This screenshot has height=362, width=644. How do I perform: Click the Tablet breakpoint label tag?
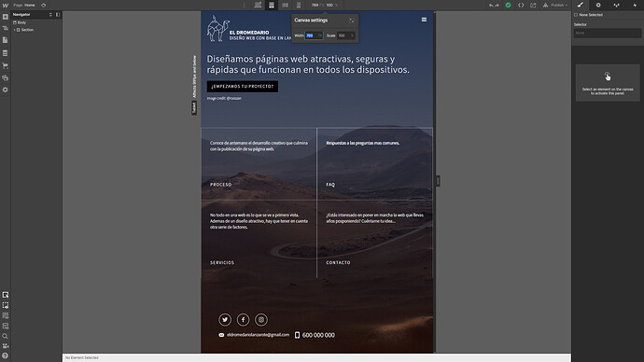[x=194, y=108]
